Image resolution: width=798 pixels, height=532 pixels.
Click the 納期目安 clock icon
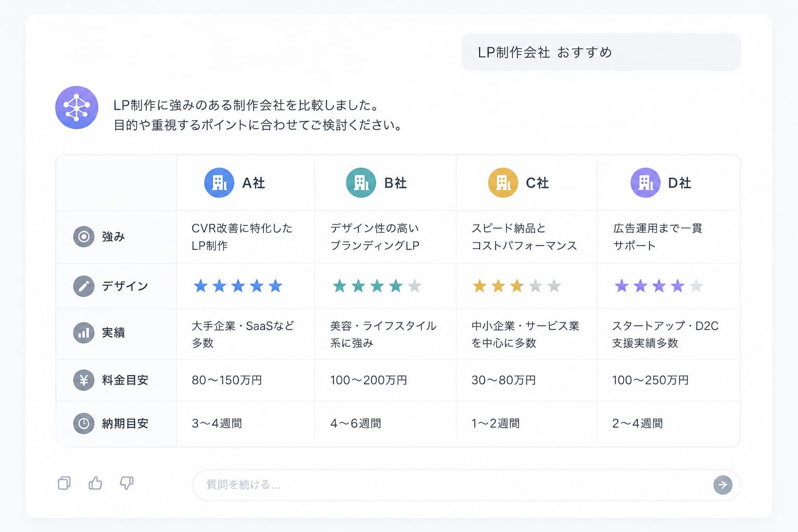point(84,423)
